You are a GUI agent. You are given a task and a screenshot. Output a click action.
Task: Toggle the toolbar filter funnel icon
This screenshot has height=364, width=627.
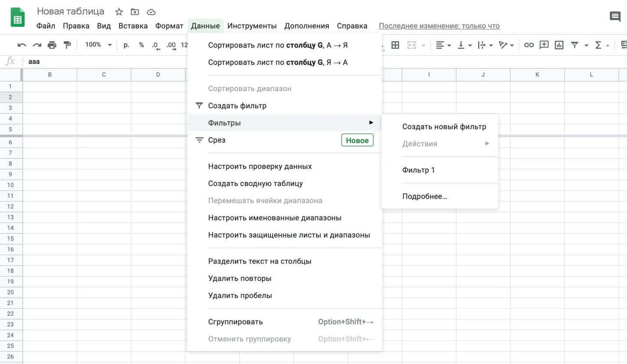(x=574, y=45)
